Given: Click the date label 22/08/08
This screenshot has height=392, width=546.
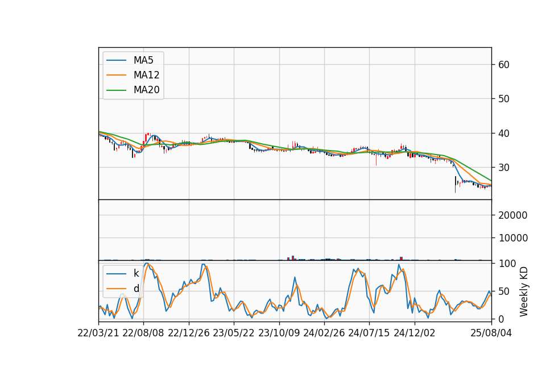Looking at the screenshot, I should (x=143, y=333).
